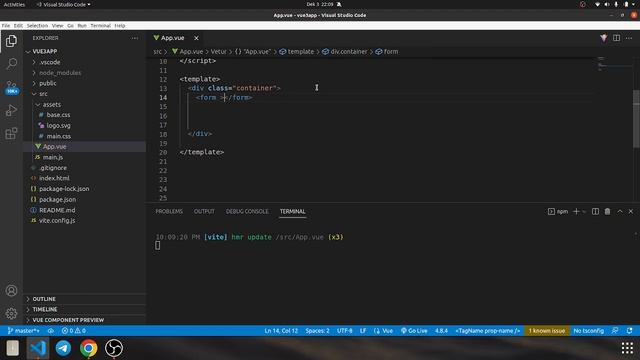640x360 pixels.
Task: Click Explorer more actions ellipsis
Action: click(x=135, y=38)
